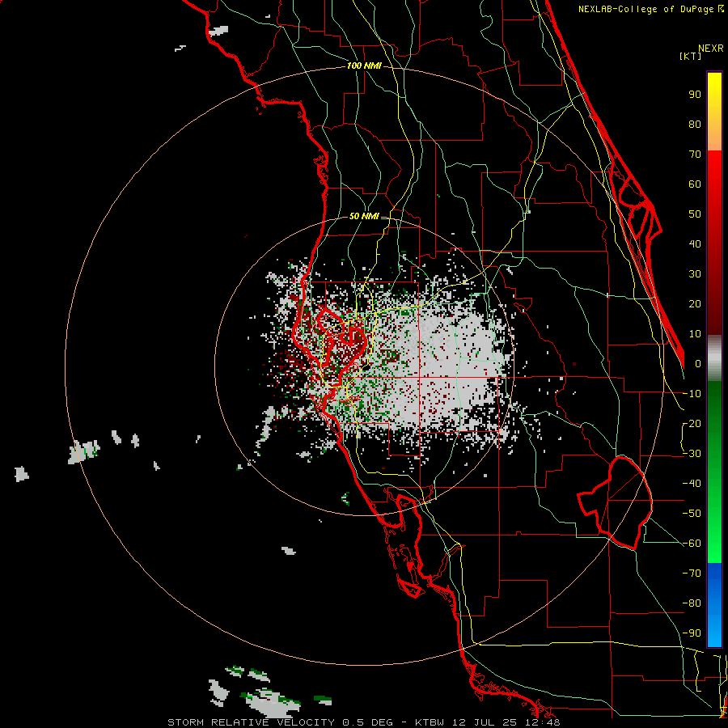Click the positive 40 legend value
Screen dimensions: 728x728
pos(695,244)
